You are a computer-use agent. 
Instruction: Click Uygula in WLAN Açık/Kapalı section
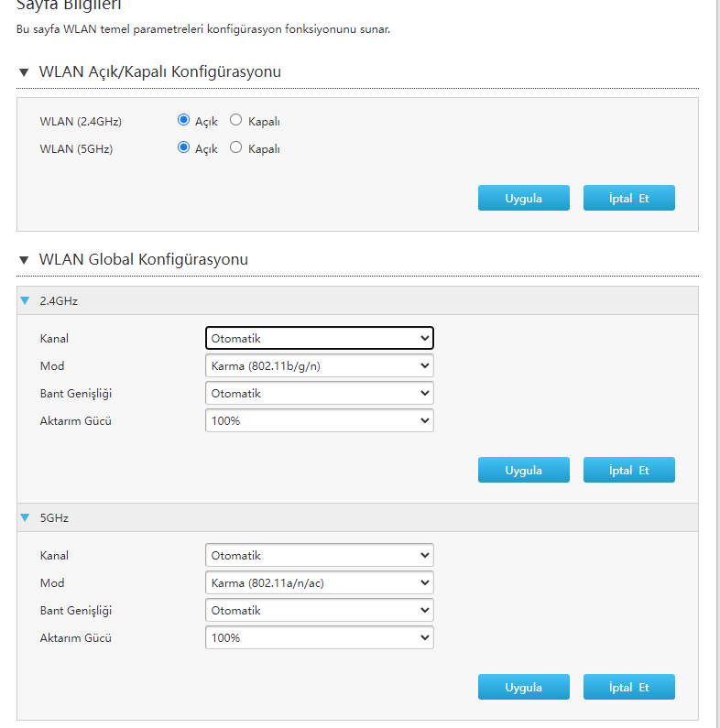tap(523, 198)
